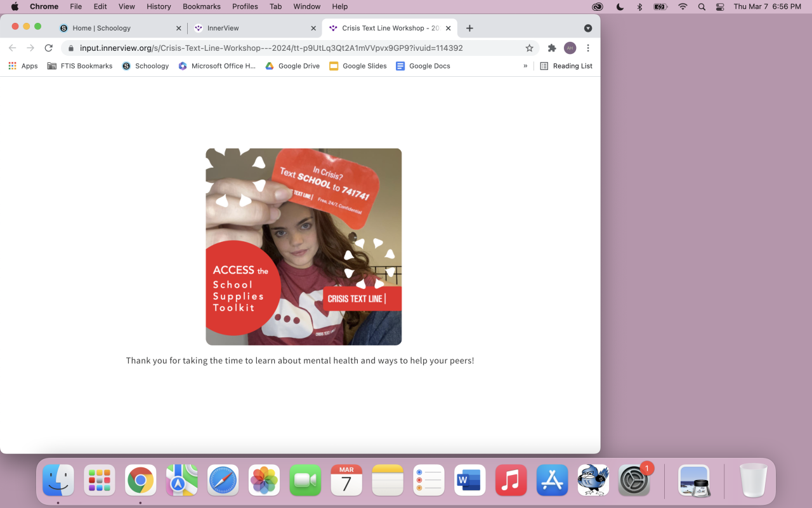Image resolution: width=812 pixels, height=508 pixels.
Task: Open the Profiles menu
Action: [245, 6]
